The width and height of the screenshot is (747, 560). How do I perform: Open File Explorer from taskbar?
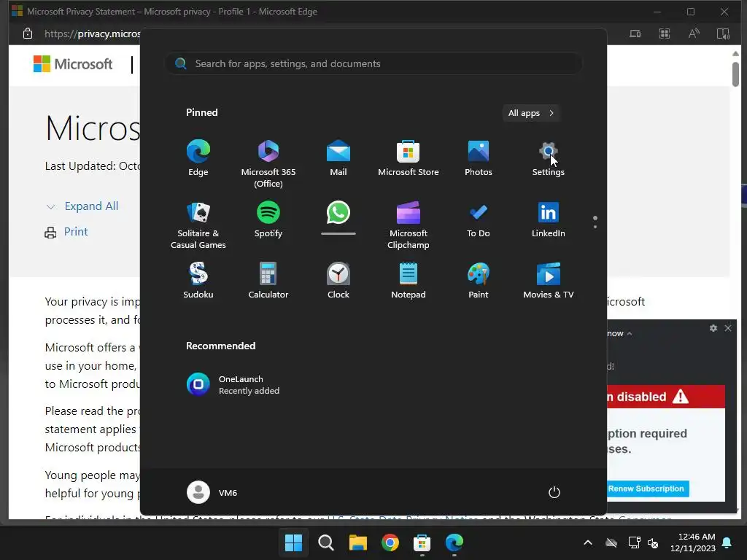[357, 542]
